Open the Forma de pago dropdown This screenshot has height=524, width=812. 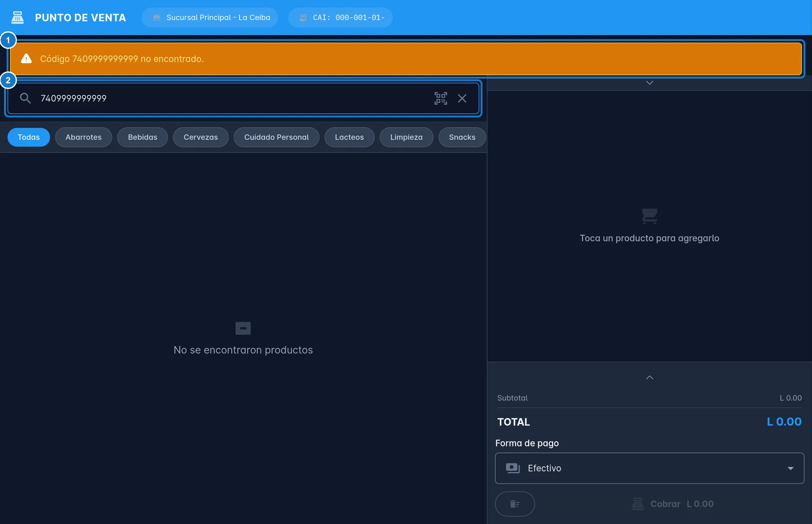(x=650, y=468)
